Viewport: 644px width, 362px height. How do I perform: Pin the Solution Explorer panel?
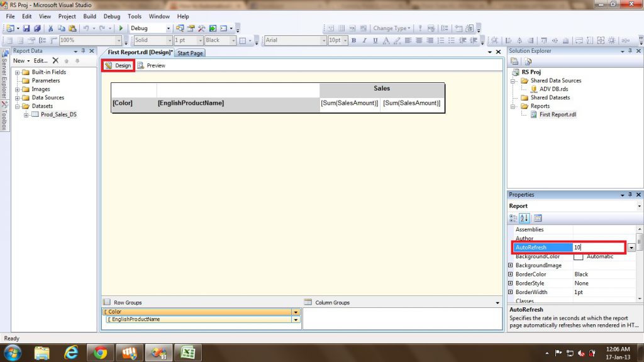[x=631, y=51]
